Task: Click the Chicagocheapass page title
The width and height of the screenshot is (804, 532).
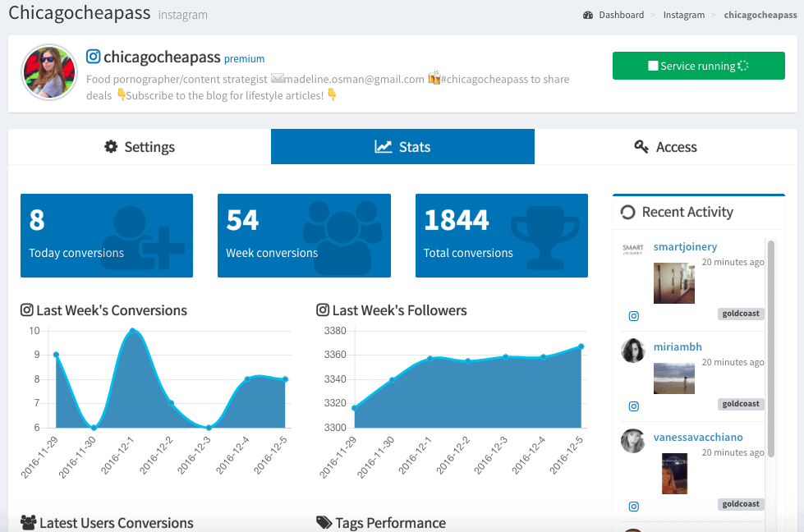Action: click(80, 13)
